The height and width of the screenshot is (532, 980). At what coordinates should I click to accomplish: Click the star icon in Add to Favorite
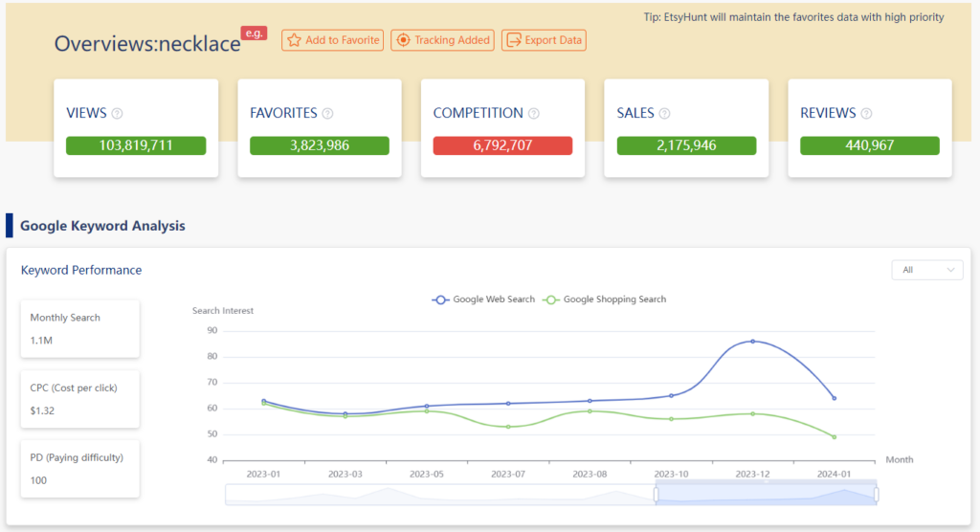pos(294,40)
